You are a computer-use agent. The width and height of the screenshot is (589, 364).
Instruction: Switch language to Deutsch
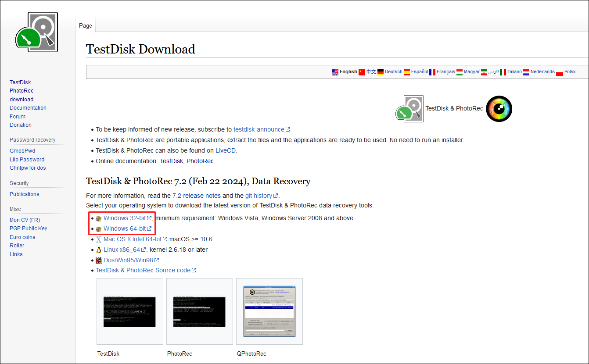coord(394,72)
